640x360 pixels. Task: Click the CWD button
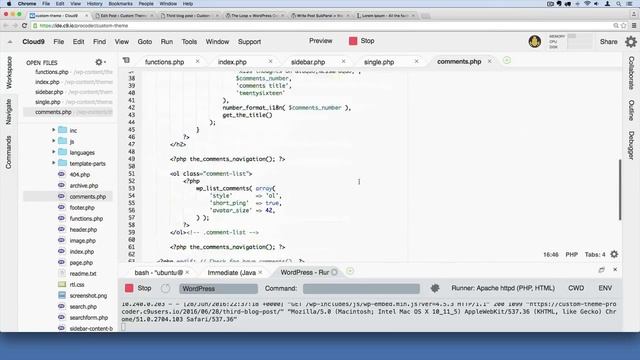tap(576, 288)
